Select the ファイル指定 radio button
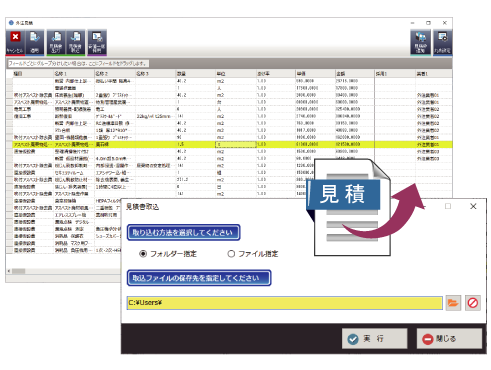Screen dimensions: 491x370 tap(231, 254)
